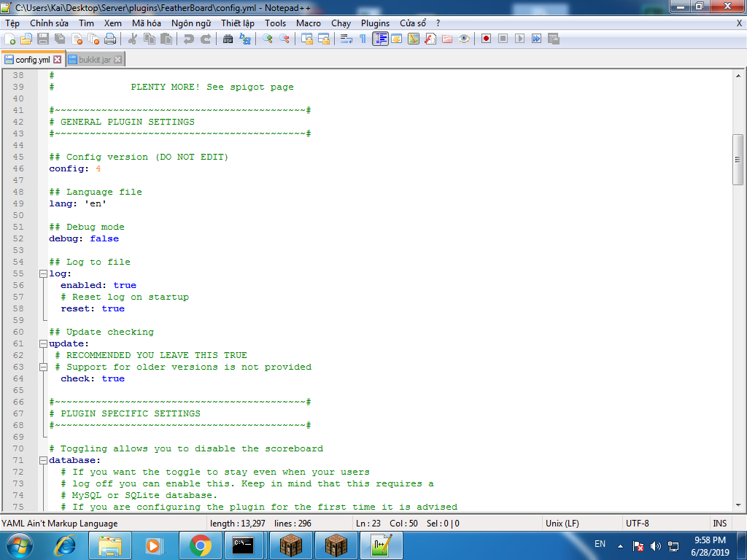Close the current document via toolbar icon
The image size is (747, 560).
(x=77, y=39)
